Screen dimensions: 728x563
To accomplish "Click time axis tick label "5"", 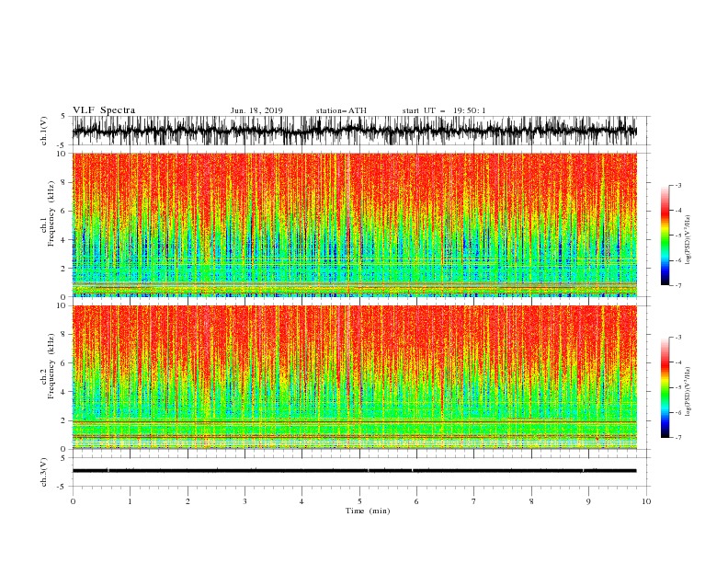I will pos(359,501).
